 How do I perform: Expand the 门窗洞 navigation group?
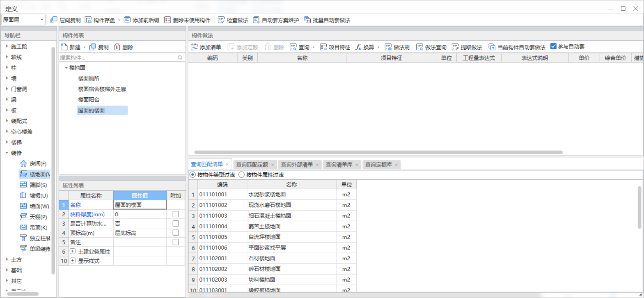coord(7,89)
